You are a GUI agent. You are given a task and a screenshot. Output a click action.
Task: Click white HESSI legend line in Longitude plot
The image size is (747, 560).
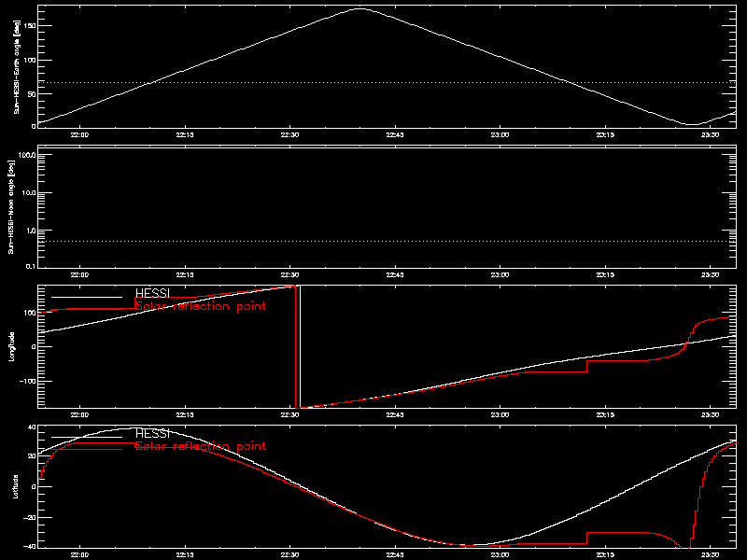click(x=87, y=297)
